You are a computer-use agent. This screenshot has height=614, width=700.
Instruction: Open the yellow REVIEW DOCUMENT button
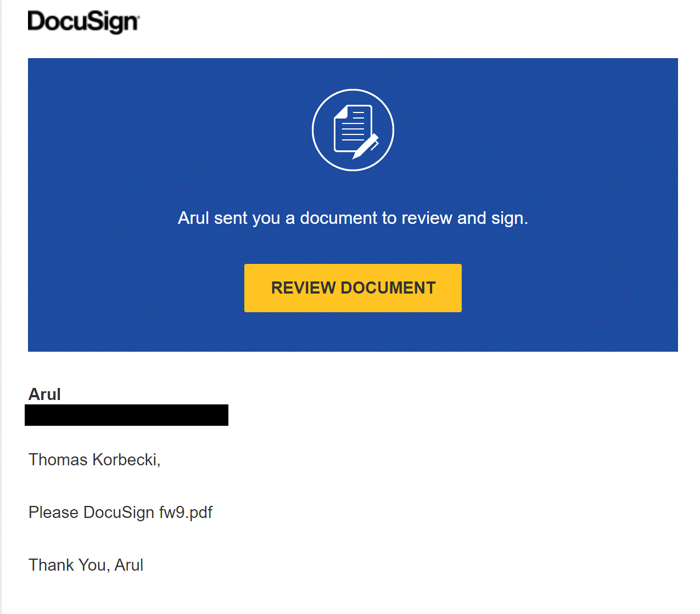coord(353,288)
